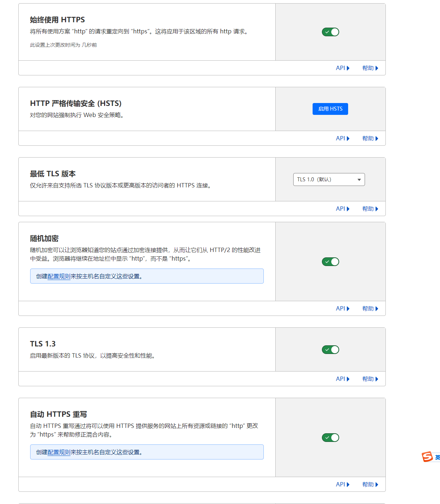The image size is (440, 504).
Task: Disable the 始终使用 HTTPS toggle
Action: (330, 32)
